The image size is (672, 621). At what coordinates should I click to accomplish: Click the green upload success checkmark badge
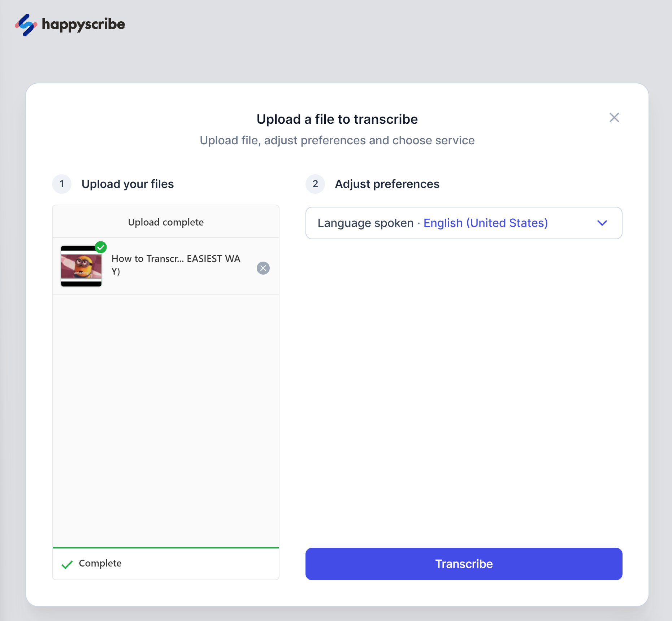(x=101, y=247)
